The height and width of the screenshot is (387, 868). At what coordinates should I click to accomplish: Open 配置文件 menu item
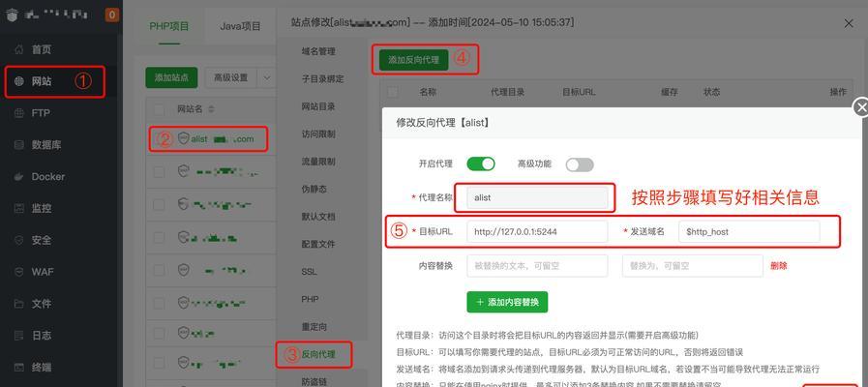pos(318,244)
